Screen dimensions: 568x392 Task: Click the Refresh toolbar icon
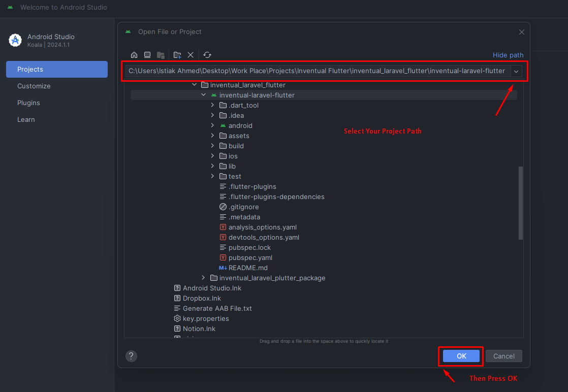pos(207,55)
